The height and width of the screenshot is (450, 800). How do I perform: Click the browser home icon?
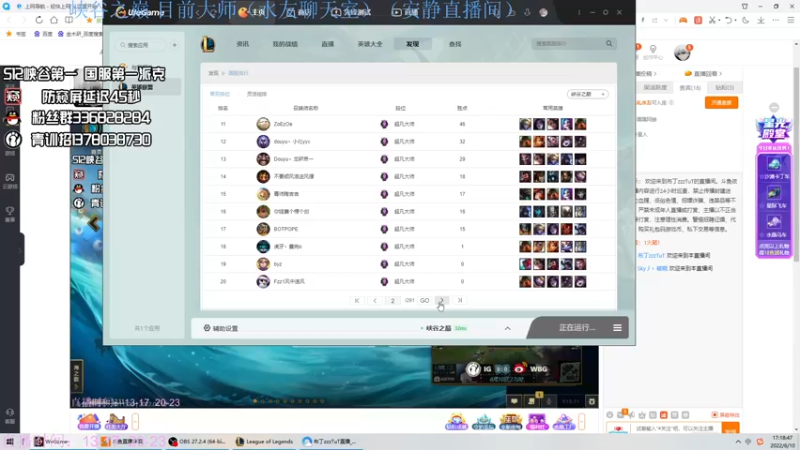pyautogui.click(x=54, y=20)
